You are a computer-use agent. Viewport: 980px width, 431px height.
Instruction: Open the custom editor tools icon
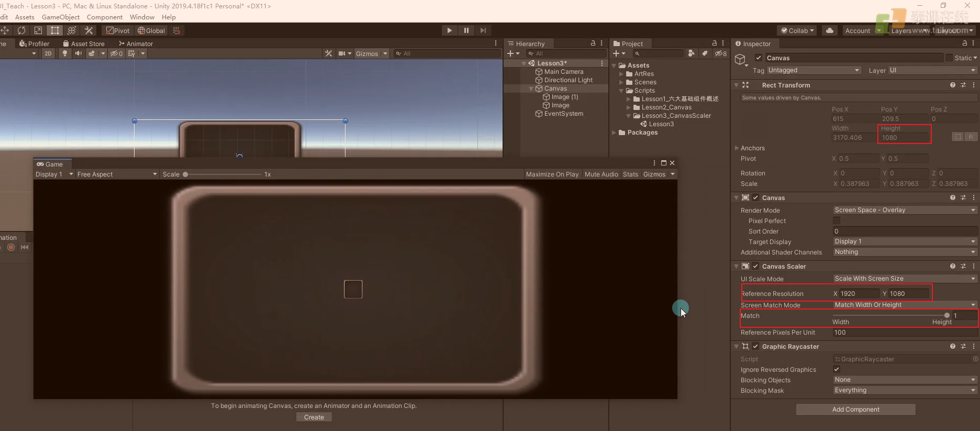tap(88, 30)
